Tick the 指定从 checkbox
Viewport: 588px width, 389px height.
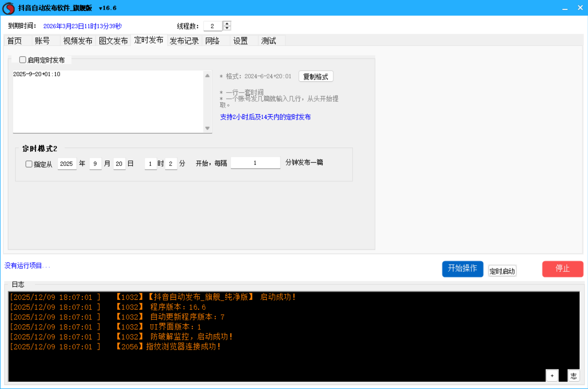point(29,164)
